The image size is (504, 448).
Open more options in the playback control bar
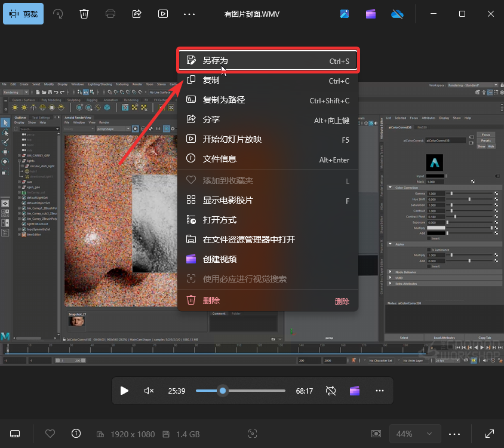[380, 391]
